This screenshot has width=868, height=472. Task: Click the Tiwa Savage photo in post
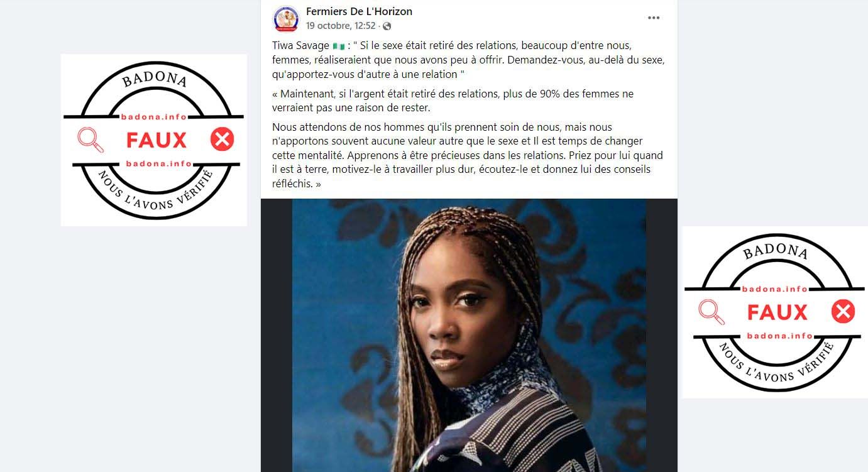pyautogui.click(x=469, y=336)
